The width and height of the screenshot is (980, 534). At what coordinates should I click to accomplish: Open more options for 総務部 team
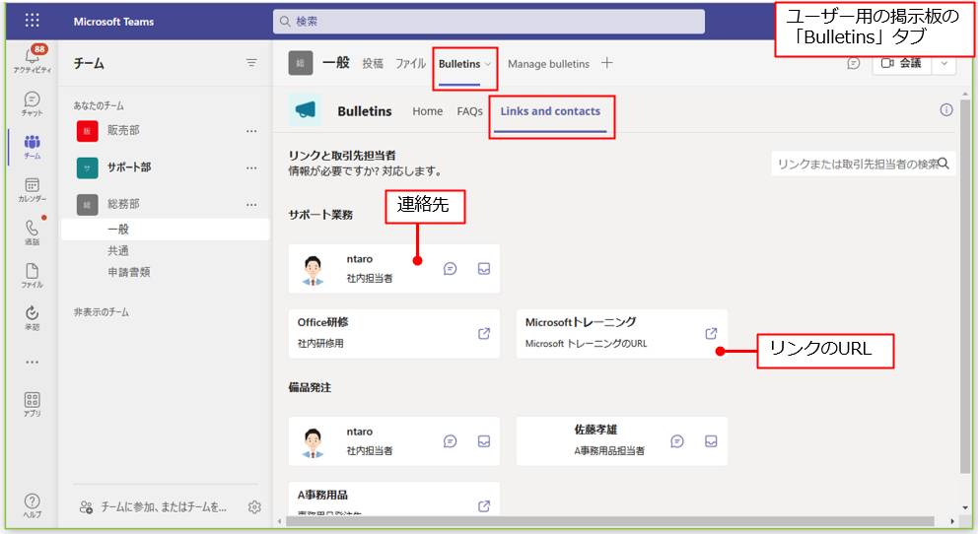(251, 205)
